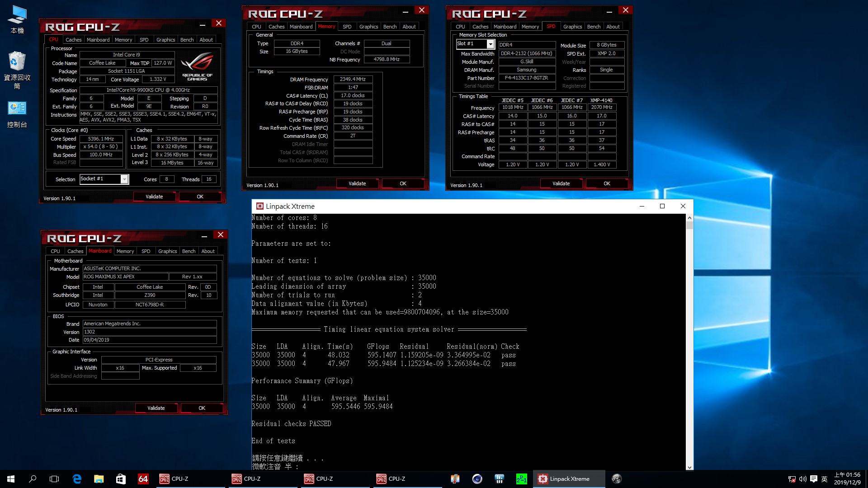Click the XMP-4140 column header
This screenshot has width=868, height=488.
pyautogui.click(x=601, y=100)
